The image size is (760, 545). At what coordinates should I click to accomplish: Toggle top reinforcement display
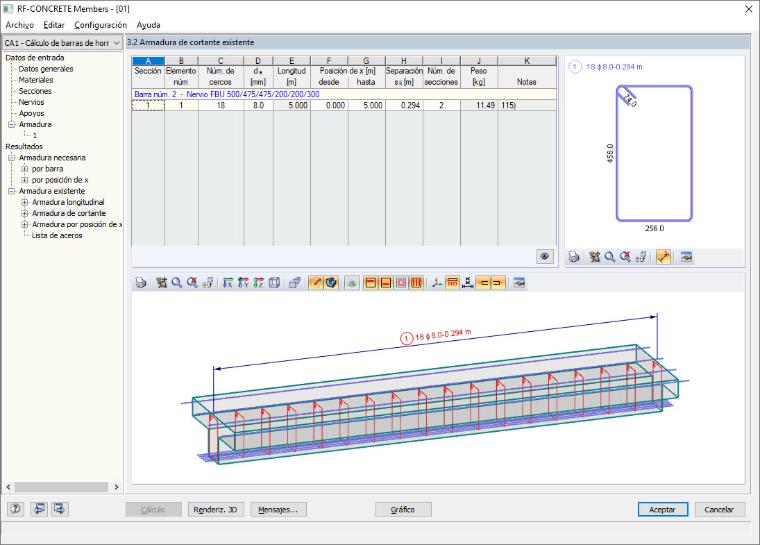(370, 282)
